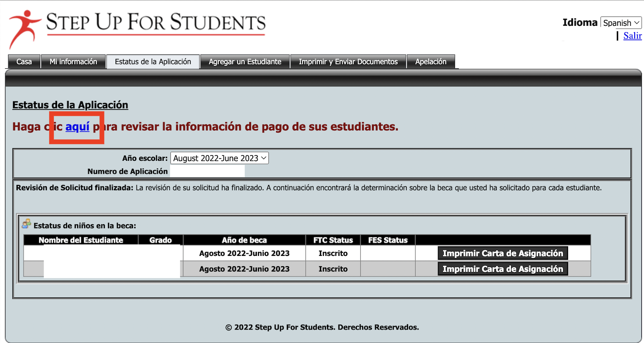Follow the 'aquí' payment information link

tap(78, 127)
